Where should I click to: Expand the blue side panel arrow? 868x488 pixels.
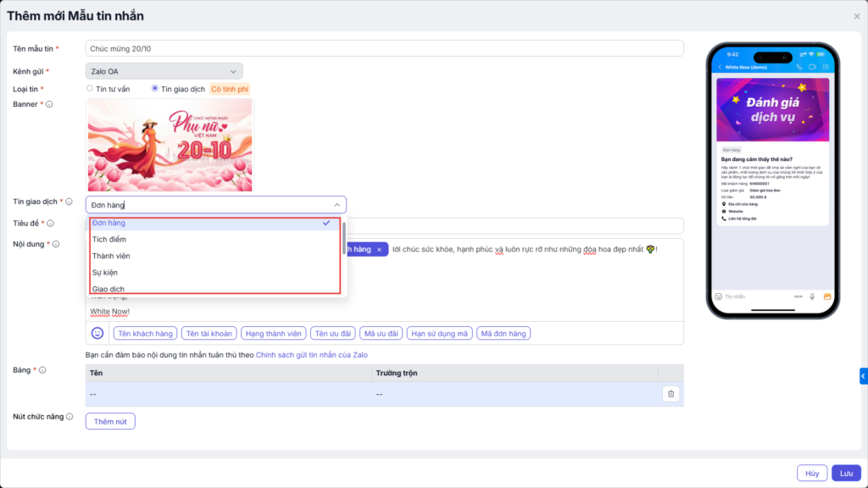tap(864, 376)
